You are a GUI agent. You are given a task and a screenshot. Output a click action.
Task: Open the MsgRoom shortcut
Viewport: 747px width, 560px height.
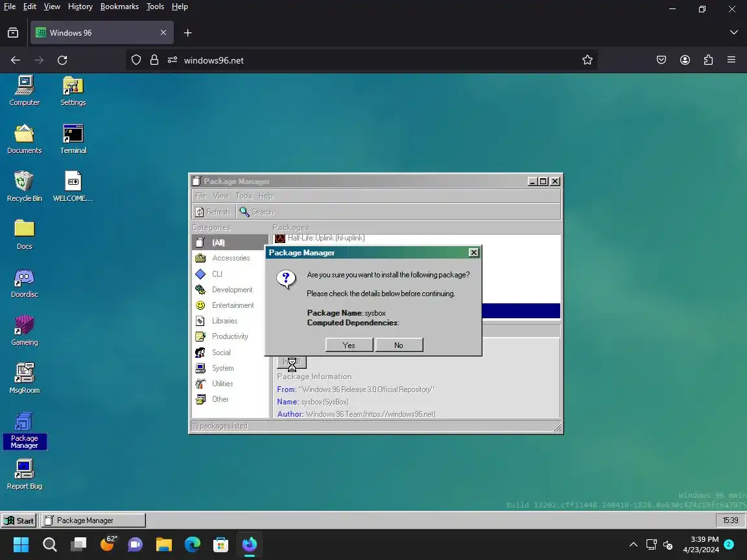24,379
